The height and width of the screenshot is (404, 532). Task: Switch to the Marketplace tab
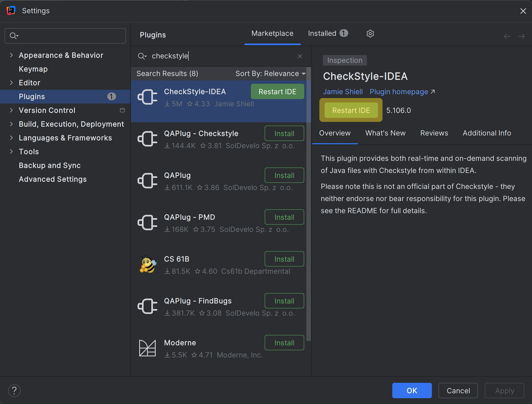click(272, 34)
